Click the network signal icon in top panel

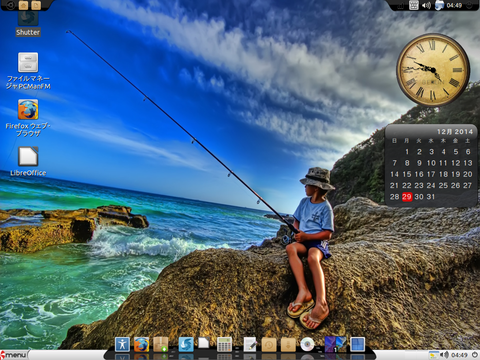[x=401, y=5]
